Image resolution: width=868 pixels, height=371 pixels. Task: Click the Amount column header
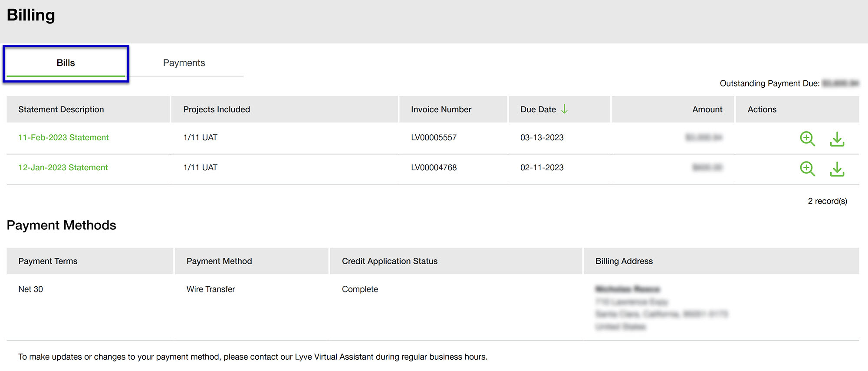(x=707, y=109)
